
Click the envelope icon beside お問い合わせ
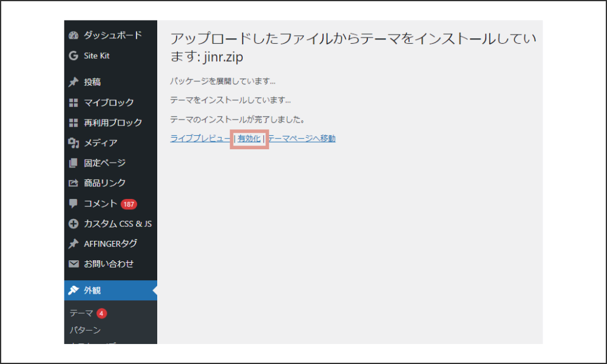click(x=73, y=264)
